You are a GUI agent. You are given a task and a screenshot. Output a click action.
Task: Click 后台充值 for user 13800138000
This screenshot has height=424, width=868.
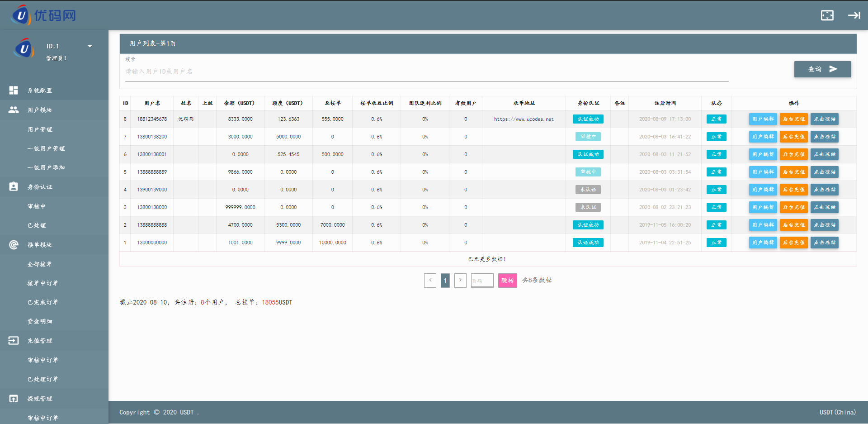(x=793, y=207)
